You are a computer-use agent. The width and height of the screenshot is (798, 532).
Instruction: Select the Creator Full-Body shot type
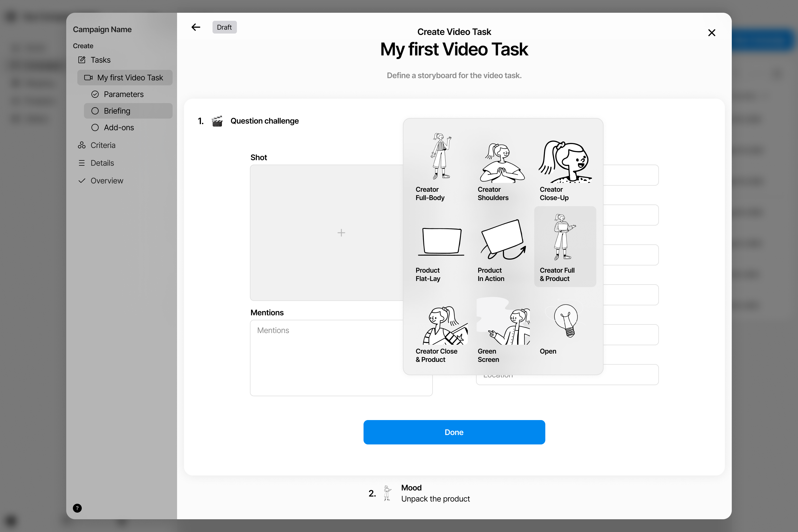(x=440, y=166)
